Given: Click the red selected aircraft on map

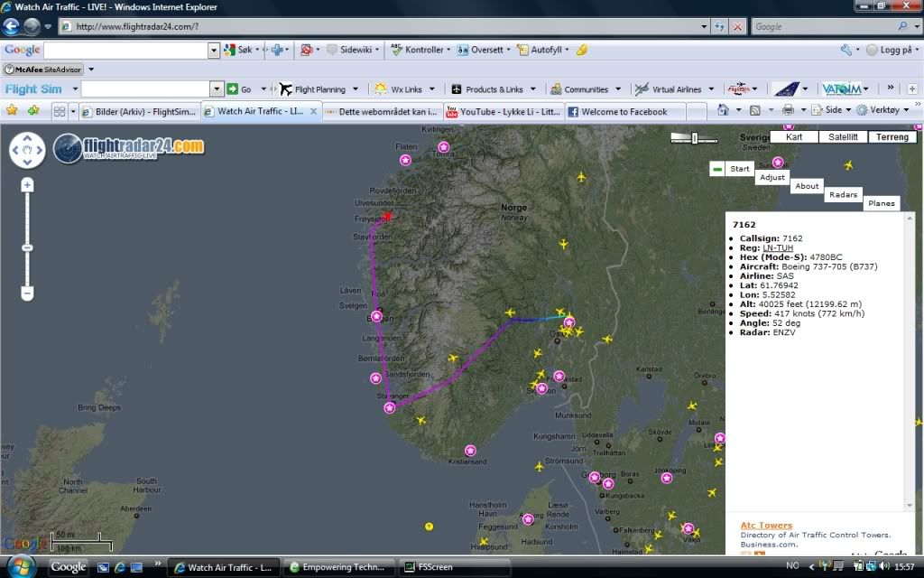Looking at the screenshot, I should click(x=387, y=217).
